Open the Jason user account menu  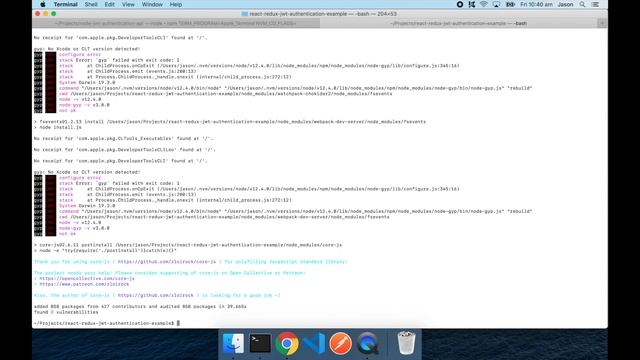click(x=565, y=4)
